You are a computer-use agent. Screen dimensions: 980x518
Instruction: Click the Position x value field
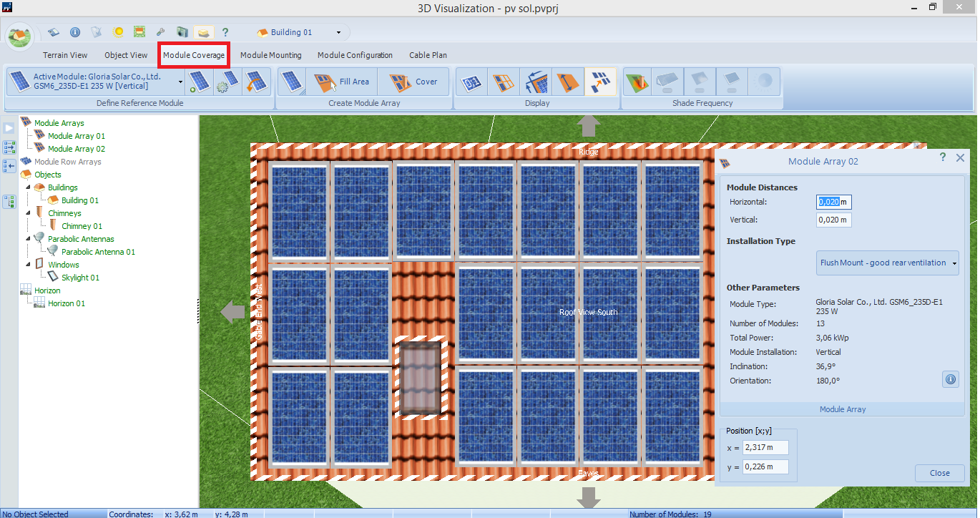coord(766,447)
